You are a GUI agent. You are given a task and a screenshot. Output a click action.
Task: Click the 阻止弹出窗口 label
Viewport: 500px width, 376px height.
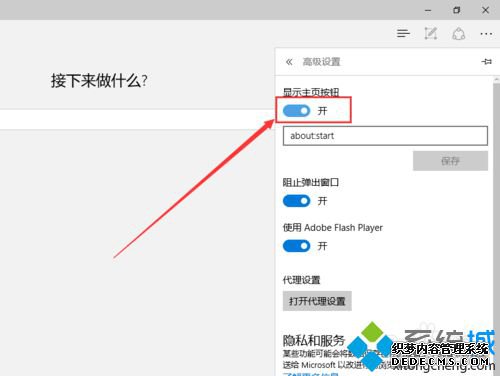point(311,182)
